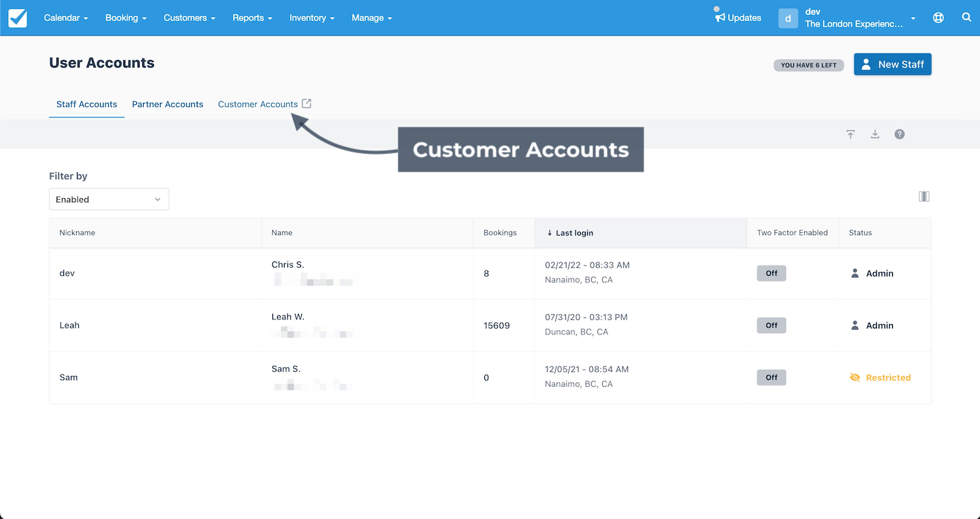Click login date 12/05/21 - 08:54 AM
The image size is (980, 519).
(586, 369)
